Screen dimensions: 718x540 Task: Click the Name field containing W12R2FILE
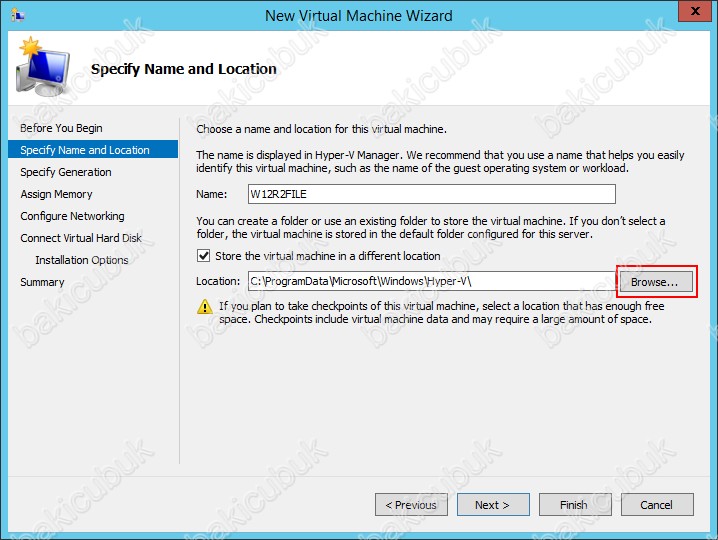(430, 194)
